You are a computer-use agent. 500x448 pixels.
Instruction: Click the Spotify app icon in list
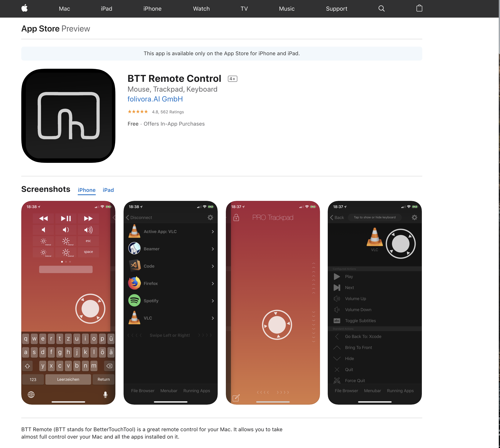(x=135, y=301)
